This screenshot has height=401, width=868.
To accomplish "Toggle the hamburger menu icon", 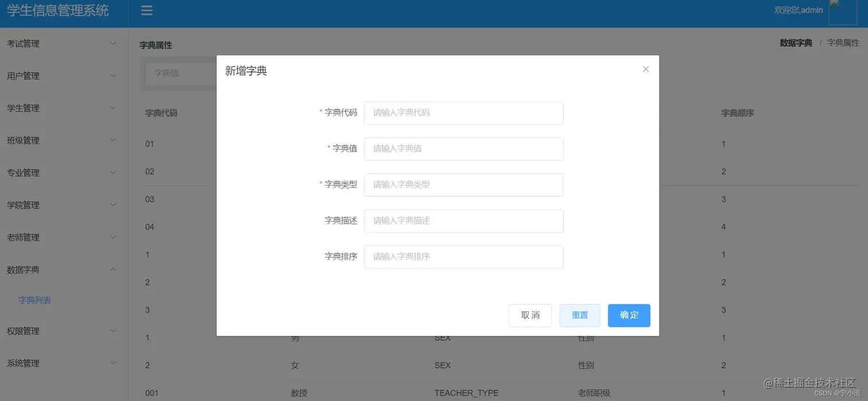I will [147, 10].
